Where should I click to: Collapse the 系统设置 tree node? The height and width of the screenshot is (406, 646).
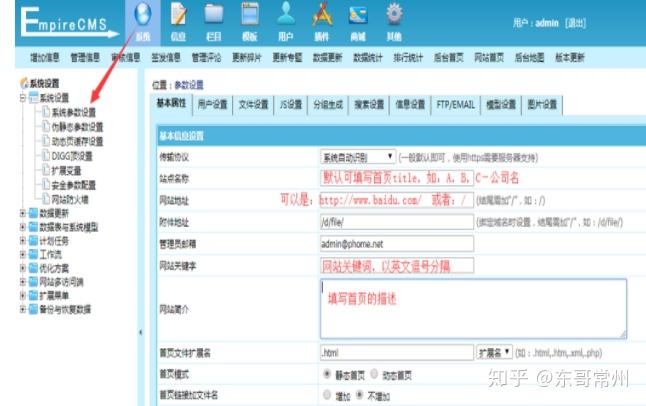[x=23, y=98]
